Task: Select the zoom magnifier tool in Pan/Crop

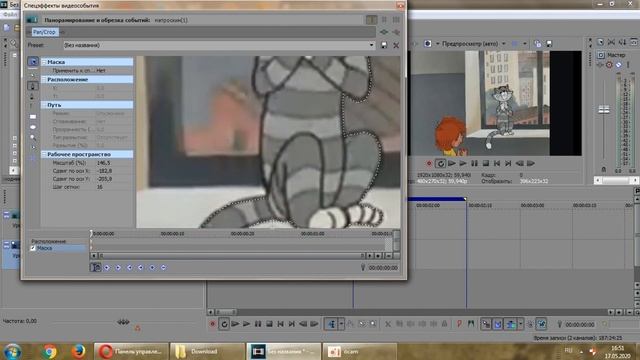Action: [33, 138]
